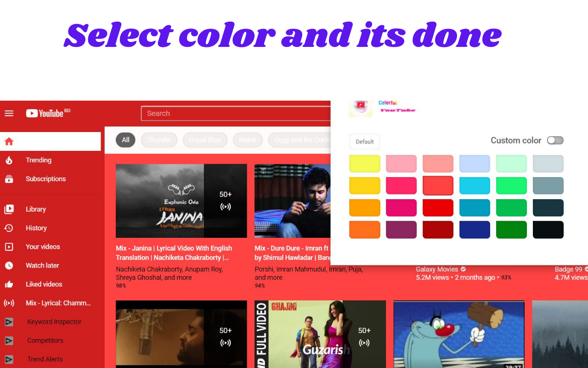
Task: Select the plum purple swatch
Action: point(401,230)
